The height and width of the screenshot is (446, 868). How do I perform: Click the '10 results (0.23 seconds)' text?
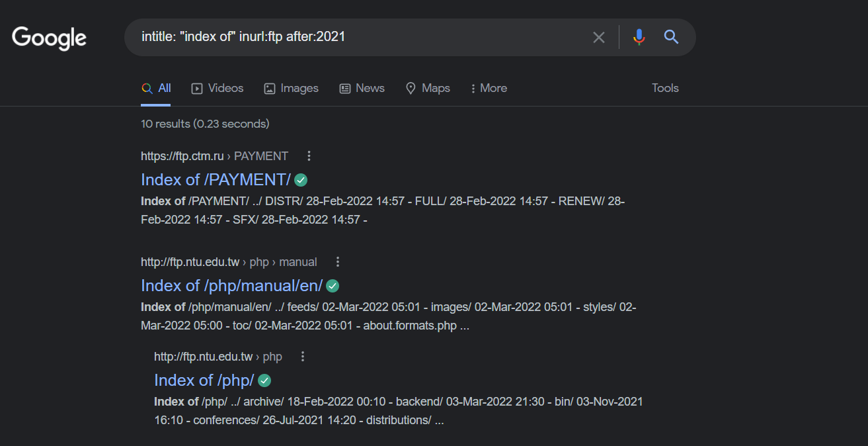click(x=205, y=124)
